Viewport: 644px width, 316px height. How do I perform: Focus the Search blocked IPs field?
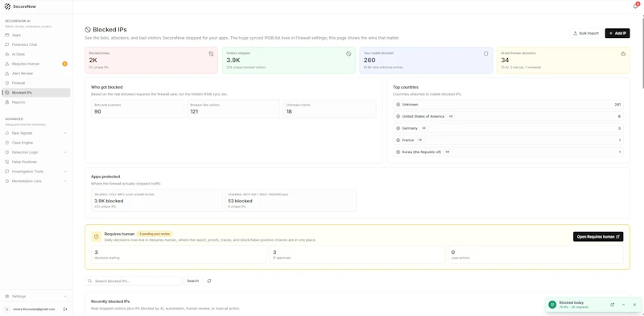(134, 281)
